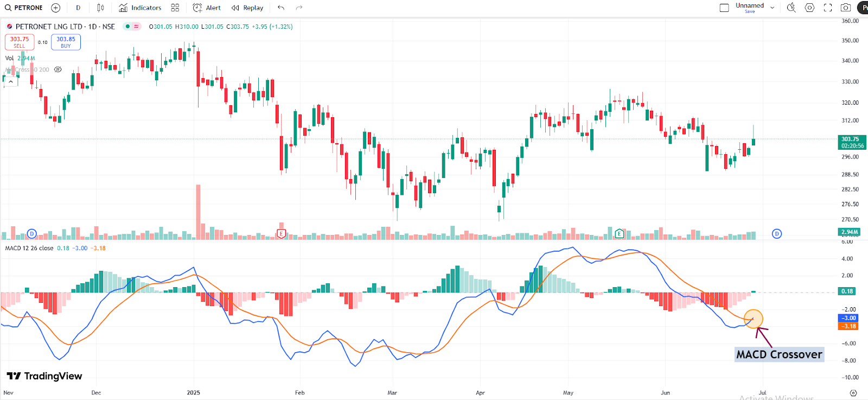Toggle the market status indicator pill
Image resolution: width=868 pixels, height=400 pixels.
(x=132, y=26)
